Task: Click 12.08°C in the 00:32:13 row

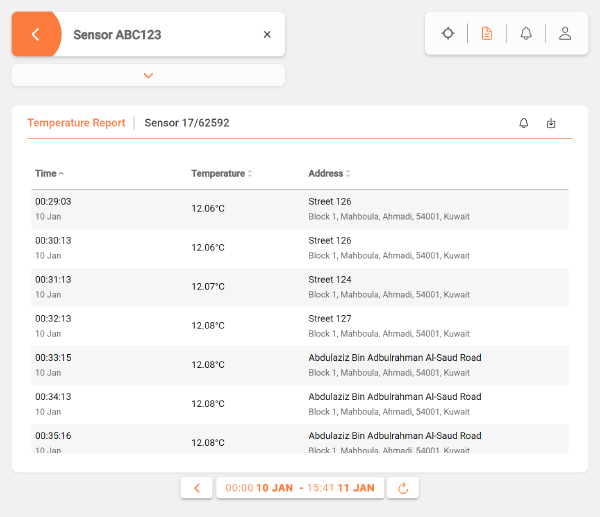Action: pyautogui.click(x=208, y=326)
